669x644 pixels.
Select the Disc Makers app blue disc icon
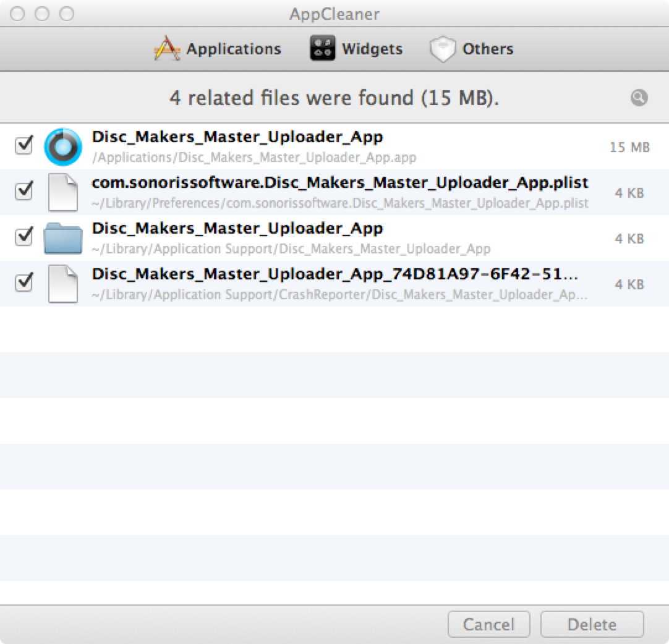point(62,146)
